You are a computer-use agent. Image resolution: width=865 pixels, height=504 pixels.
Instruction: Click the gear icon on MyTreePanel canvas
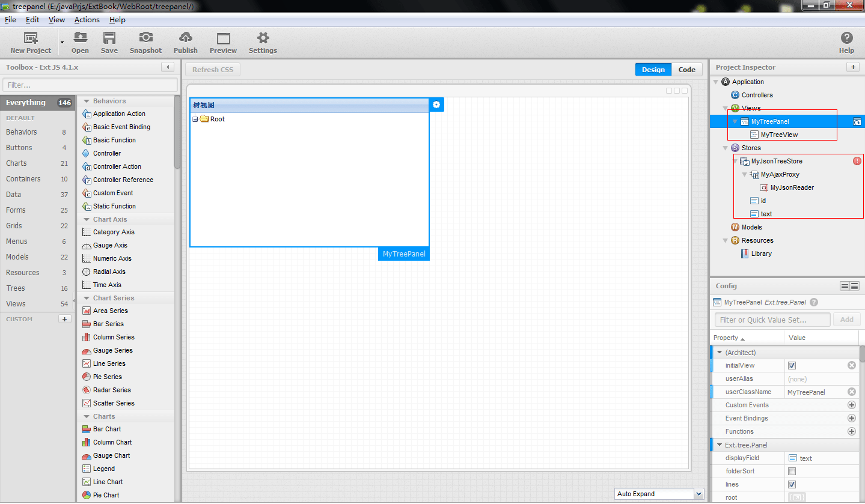[436, 104]
